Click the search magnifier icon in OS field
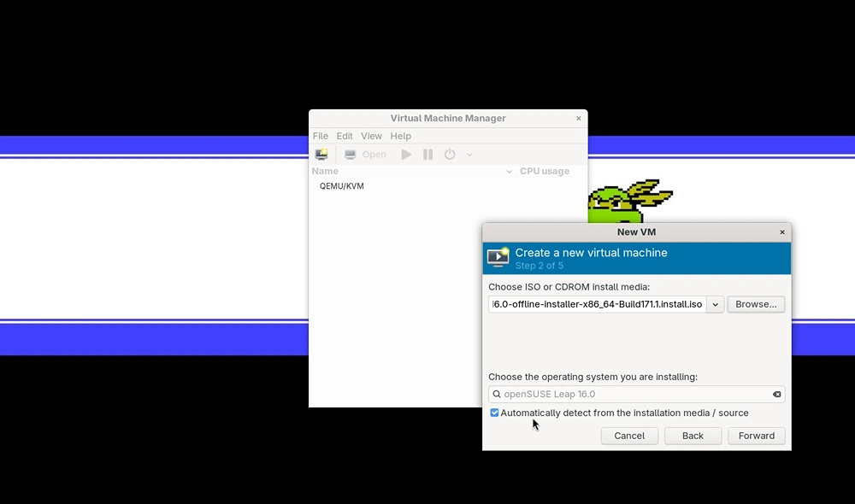This screenshot has width=855, height=504. tap(497, 394)
